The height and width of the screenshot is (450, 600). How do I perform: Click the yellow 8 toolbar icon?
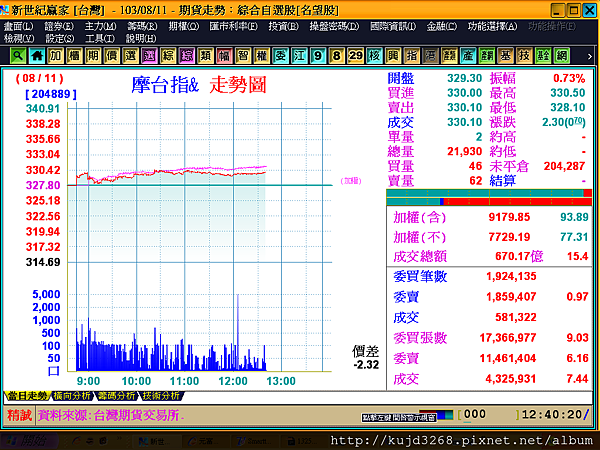pyautogui.click(x=337, y=56)
